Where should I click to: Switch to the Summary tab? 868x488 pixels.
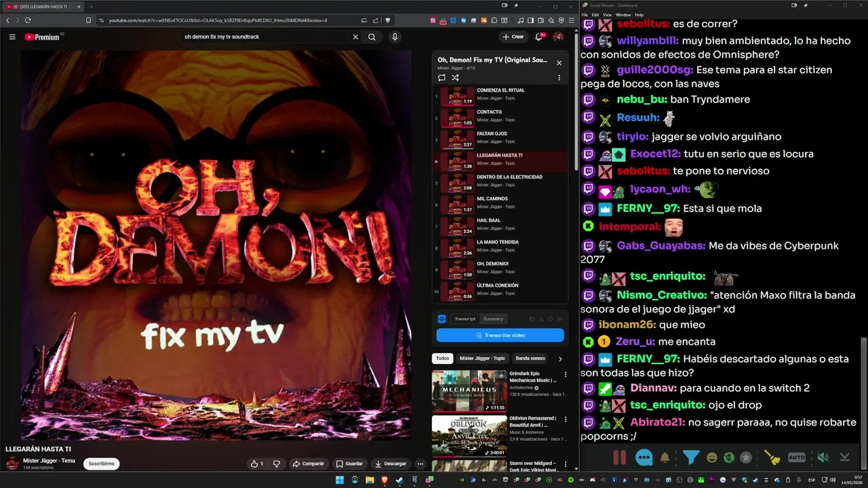493,319
